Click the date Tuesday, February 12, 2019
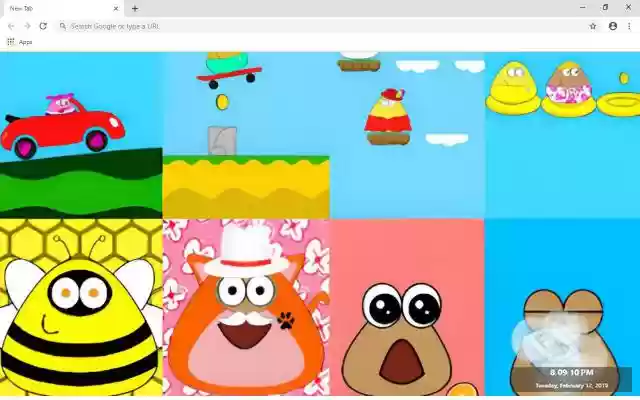Viewport: 640px width, 400px height. (571, 385)
